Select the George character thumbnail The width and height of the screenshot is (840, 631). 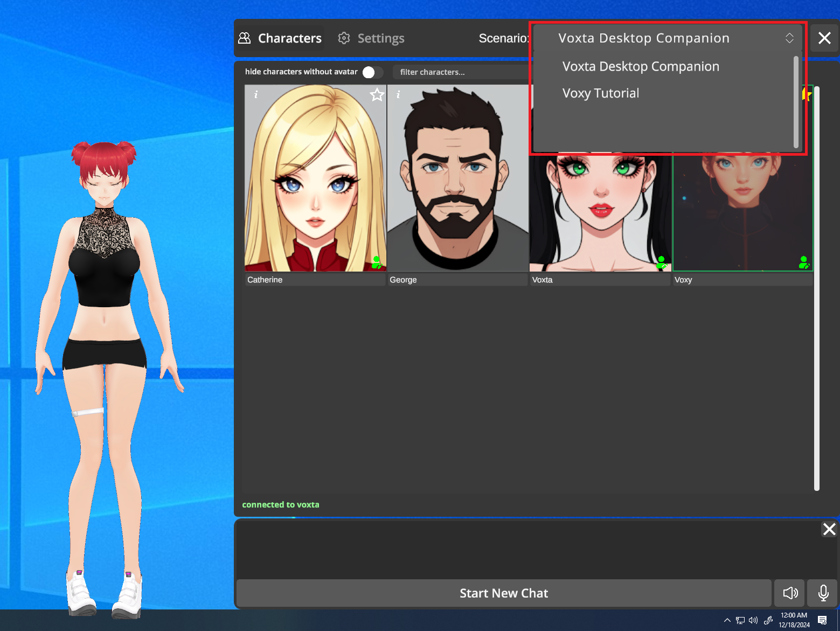457,178
